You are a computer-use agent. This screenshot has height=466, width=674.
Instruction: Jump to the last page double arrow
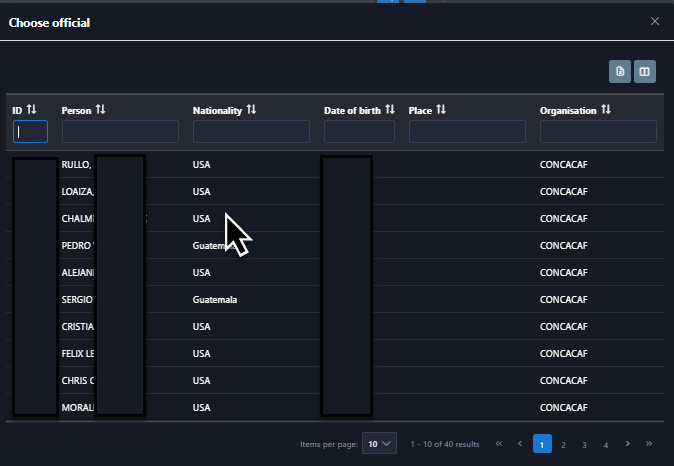(649, 443)
